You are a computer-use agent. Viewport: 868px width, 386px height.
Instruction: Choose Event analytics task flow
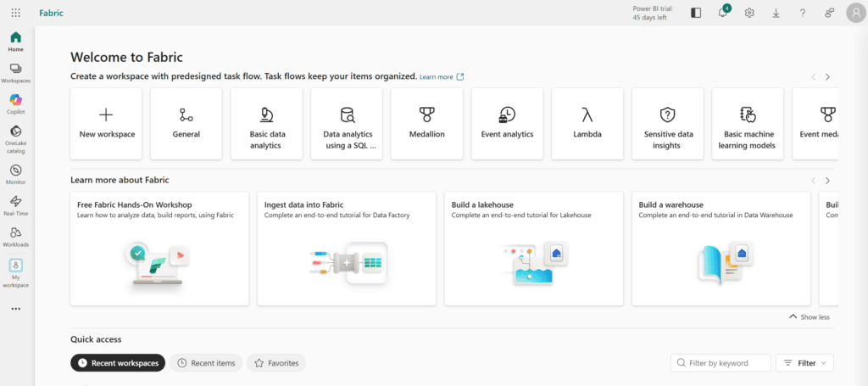point(507,124)
